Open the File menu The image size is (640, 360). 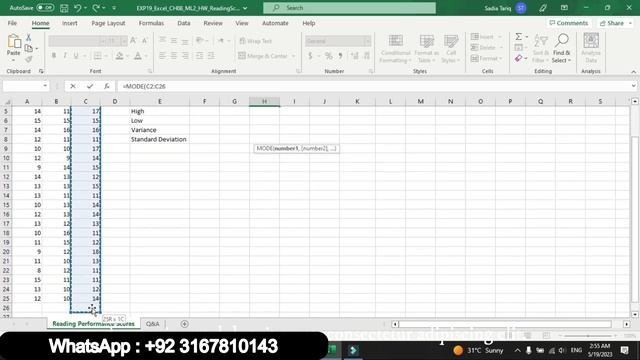(x=12, y=23)
